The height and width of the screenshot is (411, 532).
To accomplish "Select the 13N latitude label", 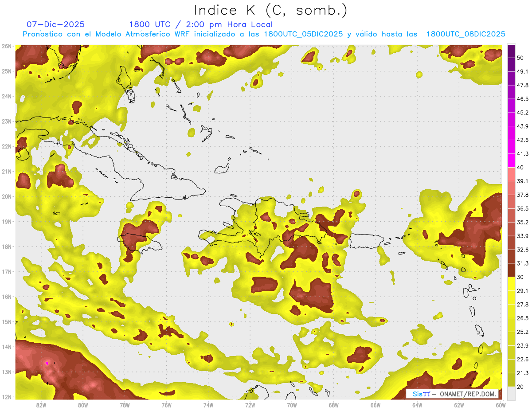I will coord(7,372).
